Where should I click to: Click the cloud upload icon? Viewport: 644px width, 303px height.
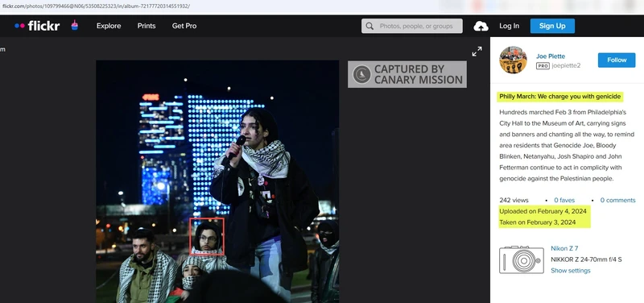[x=481, y=27]
